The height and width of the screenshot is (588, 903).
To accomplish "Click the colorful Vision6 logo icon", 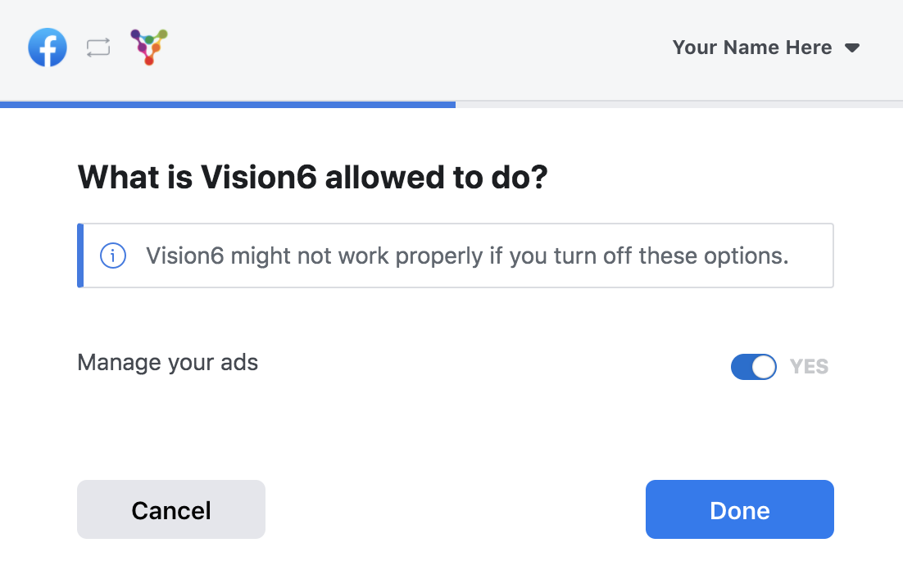I will pos(149,47).
